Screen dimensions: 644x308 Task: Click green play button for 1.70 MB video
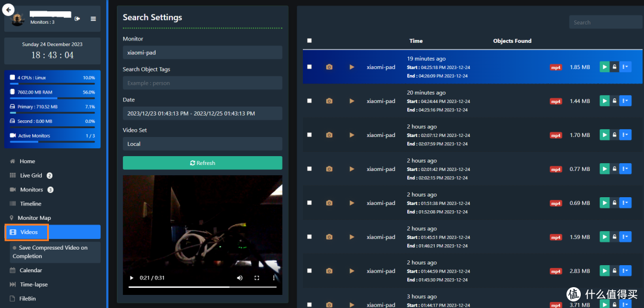point(605,135)
